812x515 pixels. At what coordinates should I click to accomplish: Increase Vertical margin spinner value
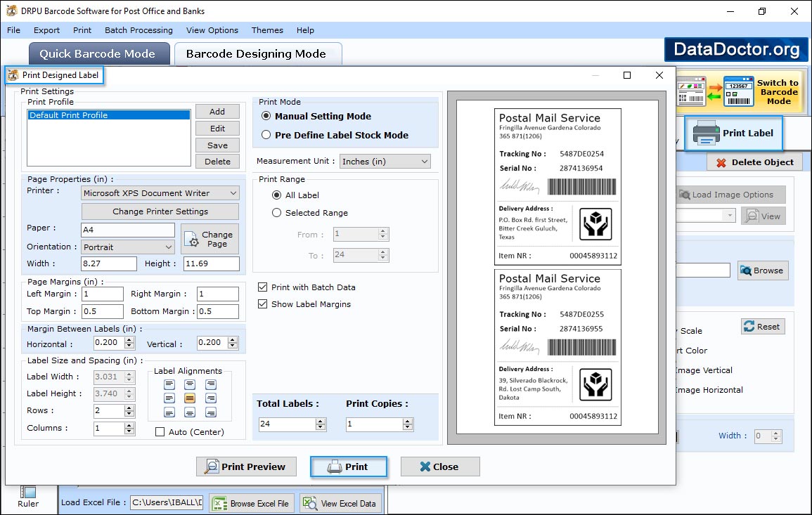point(233,339)
